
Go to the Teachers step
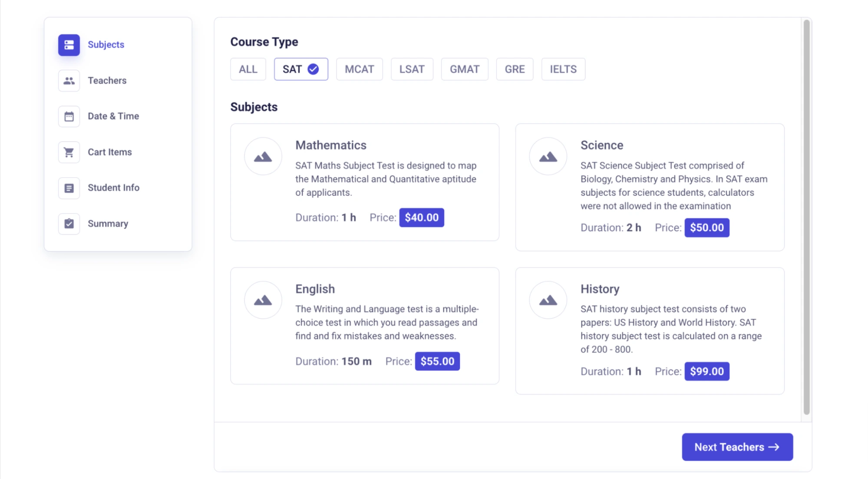[107, 81]
